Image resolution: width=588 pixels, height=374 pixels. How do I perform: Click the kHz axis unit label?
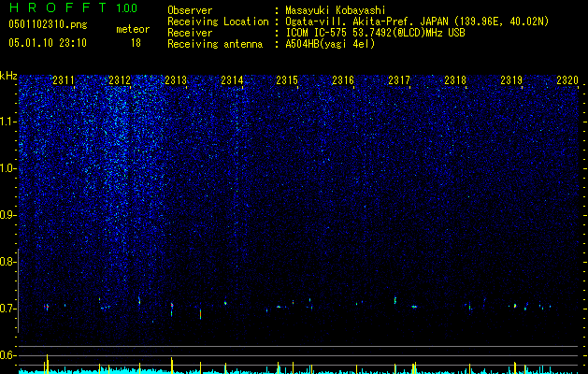pyautogui.click(x=8, y=76)
